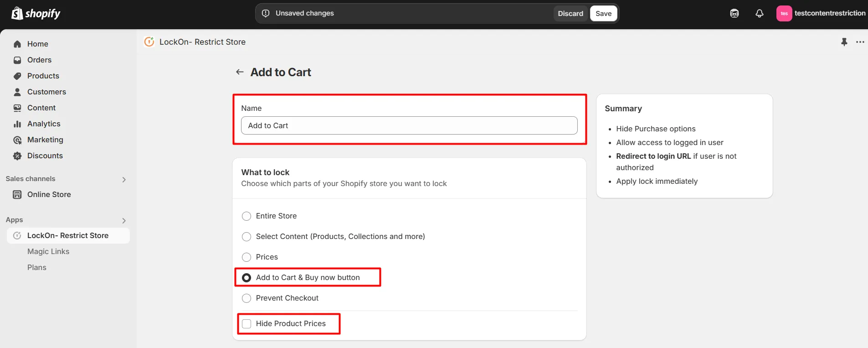
Task: Select the Prices radio option
Action: point(247,257)
